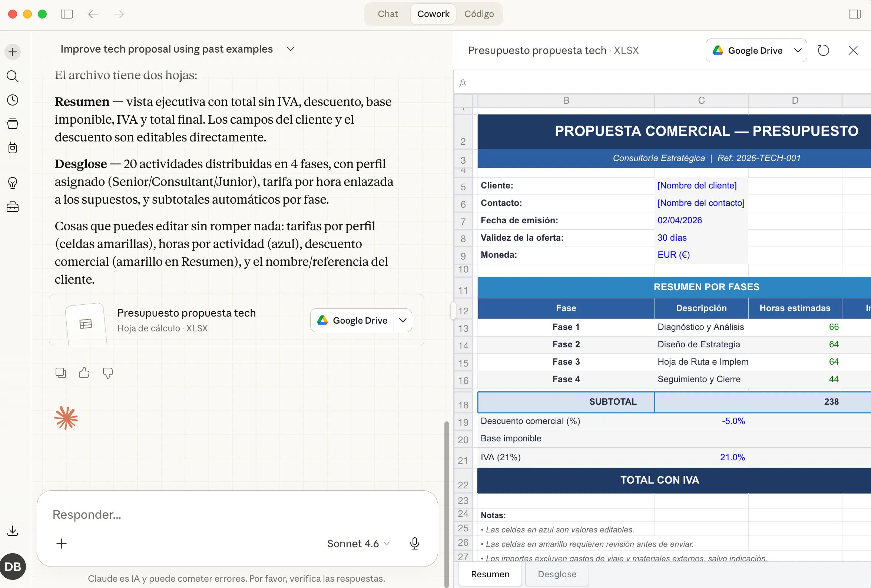This screenshot has width=871, height=588.
Task: Refresh the spreadsheet preview
Action: [x=823, y=51]
